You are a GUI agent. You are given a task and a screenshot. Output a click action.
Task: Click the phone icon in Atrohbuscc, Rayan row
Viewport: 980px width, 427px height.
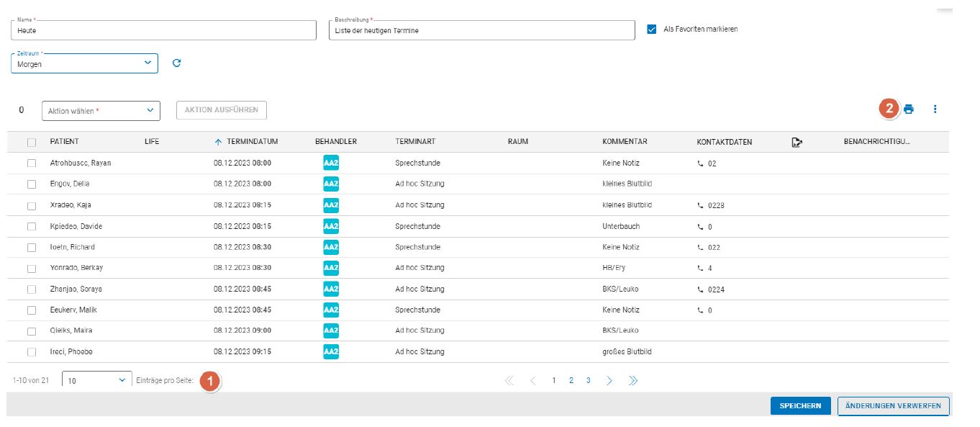point(700,163)
